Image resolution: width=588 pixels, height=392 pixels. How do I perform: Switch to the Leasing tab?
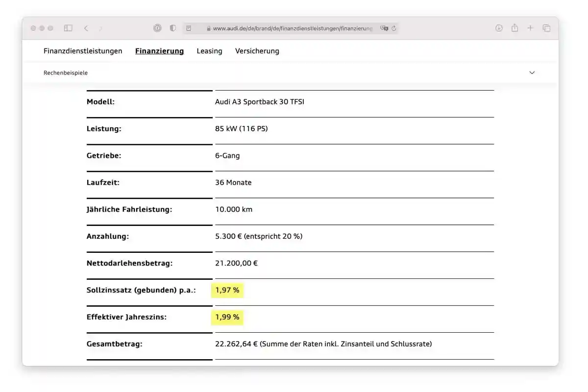209,51
